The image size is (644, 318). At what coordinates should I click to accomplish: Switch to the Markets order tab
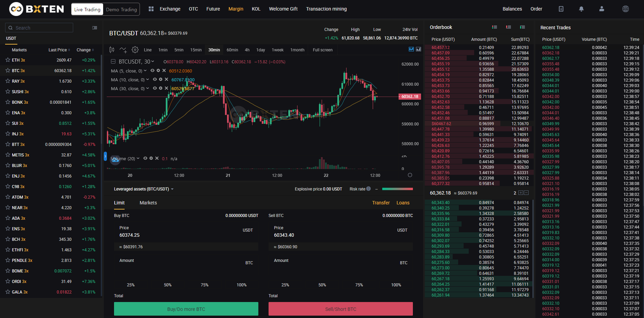click(x=148, y=203)
